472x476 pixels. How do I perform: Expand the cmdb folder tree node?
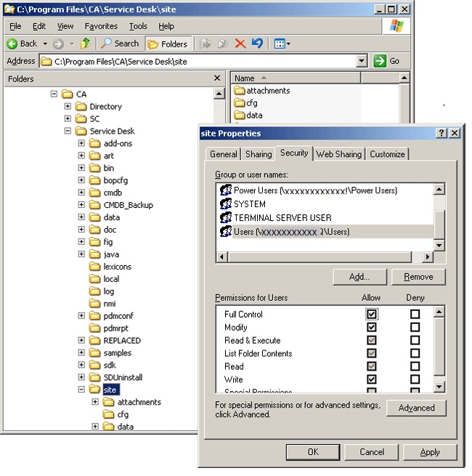click(81, 193)
